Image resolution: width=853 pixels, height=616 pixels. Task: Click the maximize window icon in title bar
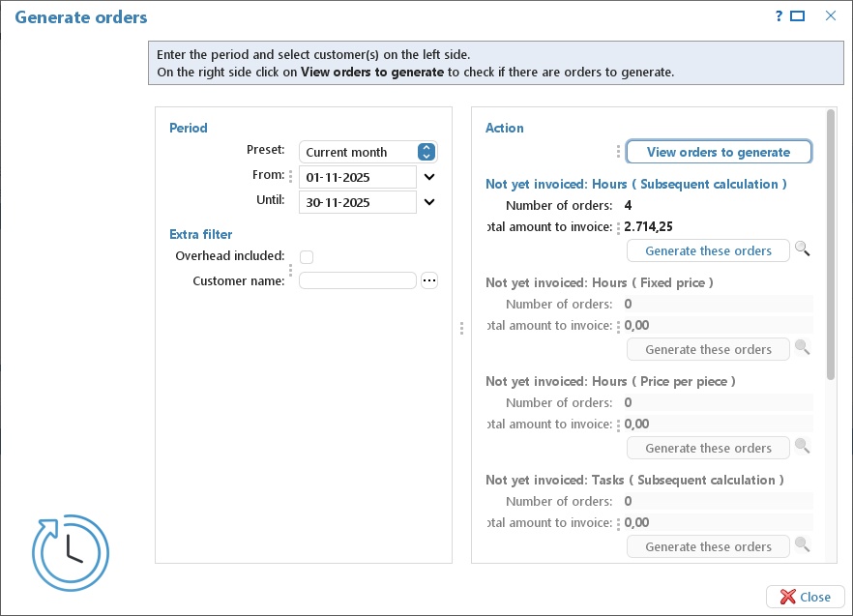point(798,16)
